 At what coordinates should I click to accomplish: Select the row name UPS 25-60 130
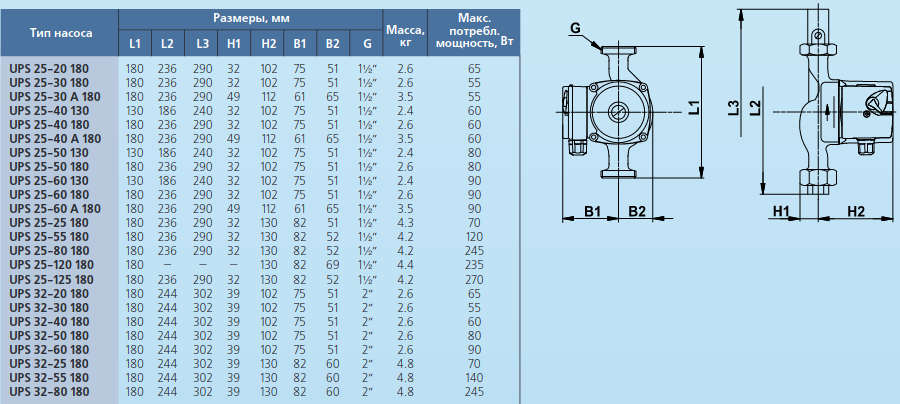click(49, 181)
